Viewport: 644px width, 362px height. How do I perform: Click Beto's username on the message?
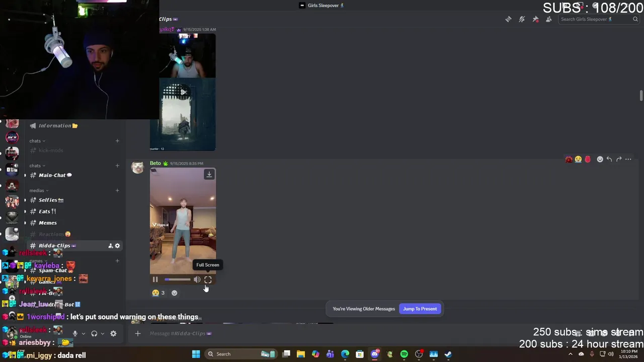(x=155, y=163)
